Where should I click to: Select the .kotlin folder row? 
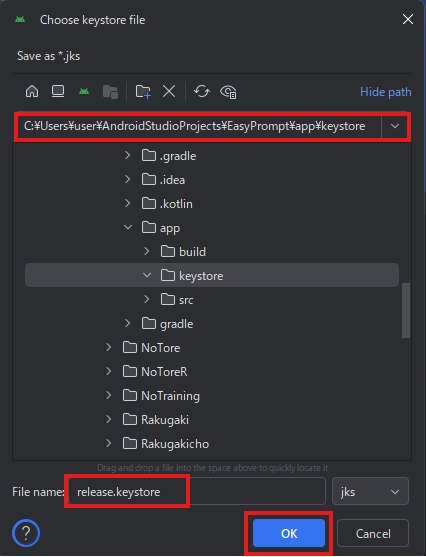tap(212, 204)
